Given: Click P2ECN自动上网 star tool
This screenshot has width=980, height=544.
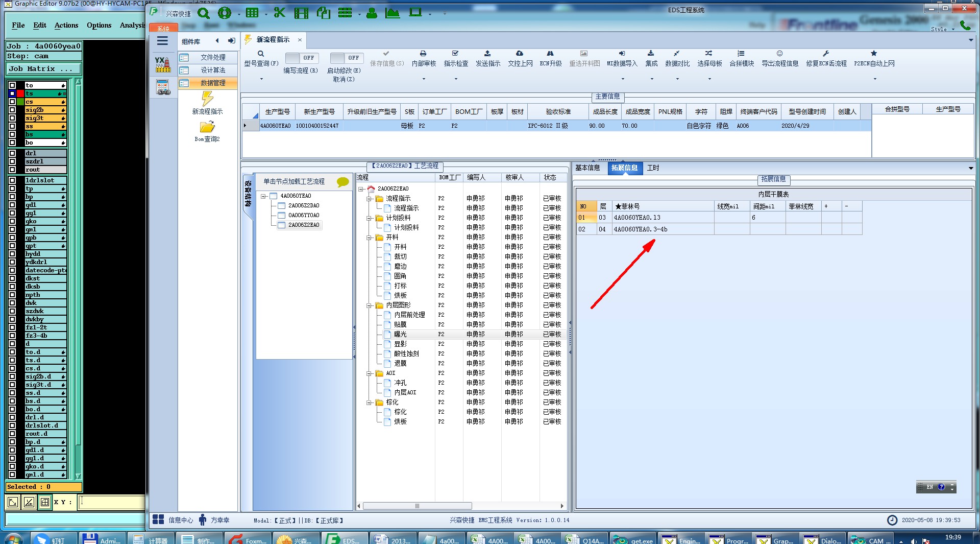Looking at the screenshot, I should (874, 59).
